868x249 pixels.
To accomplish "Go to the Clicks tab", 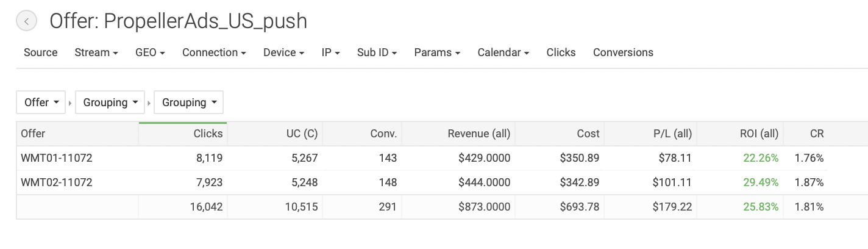I will coord(561,52).
